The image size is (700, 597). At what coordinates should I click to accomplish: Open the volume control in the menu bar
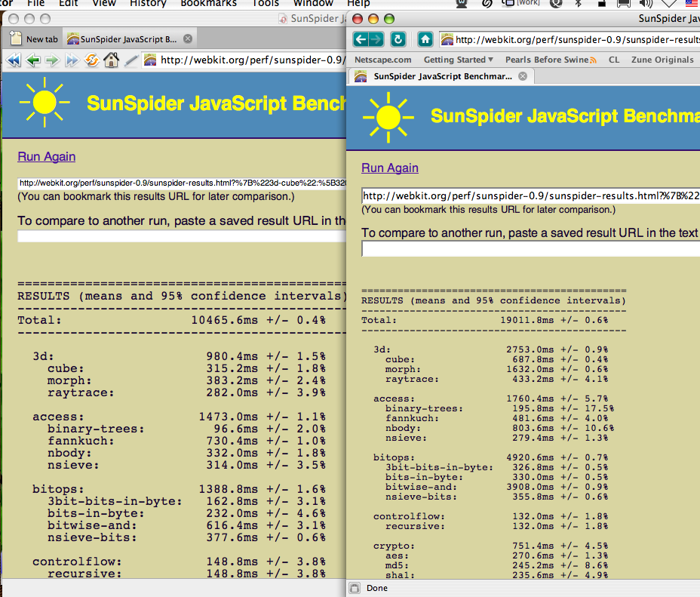point(646,4)
